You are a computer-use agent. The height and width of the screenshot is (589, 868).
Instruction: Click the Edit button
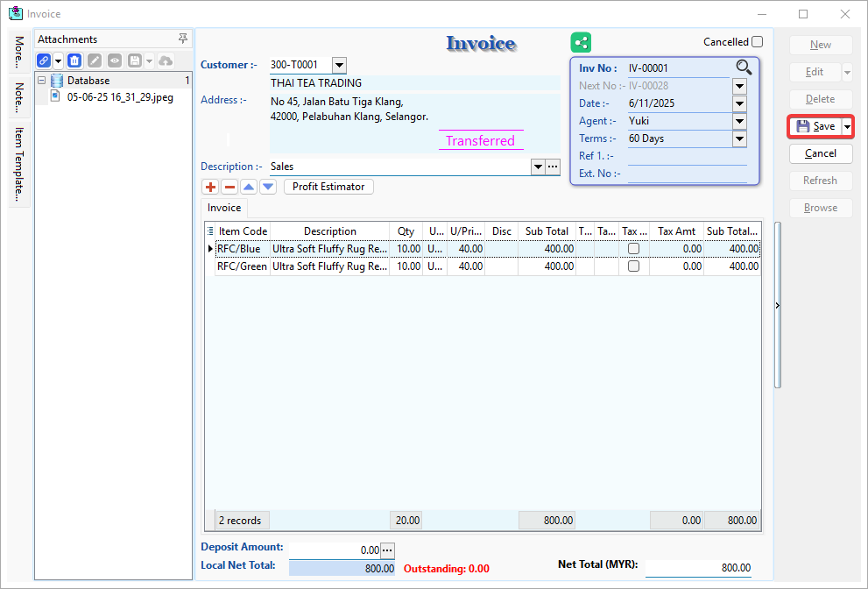pyautogui.click(x=815, y=72)
